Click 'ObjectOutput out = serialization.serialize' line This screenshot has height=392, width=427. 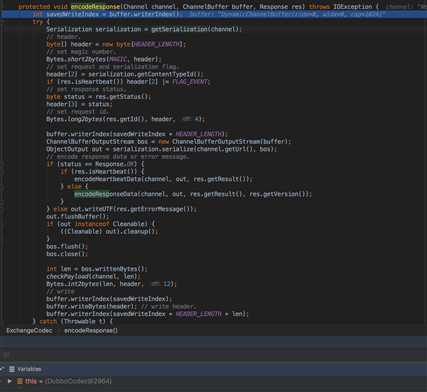[x=161, y=149]
